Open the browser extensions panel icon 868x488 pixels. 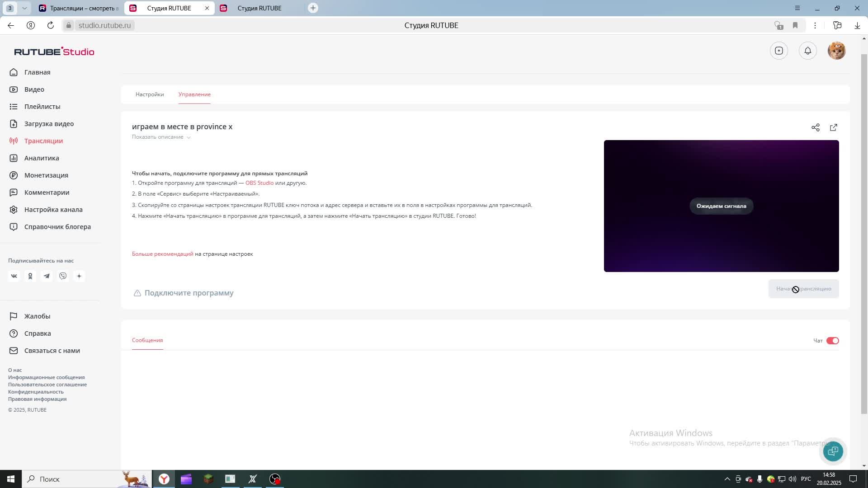click(837, 25)
